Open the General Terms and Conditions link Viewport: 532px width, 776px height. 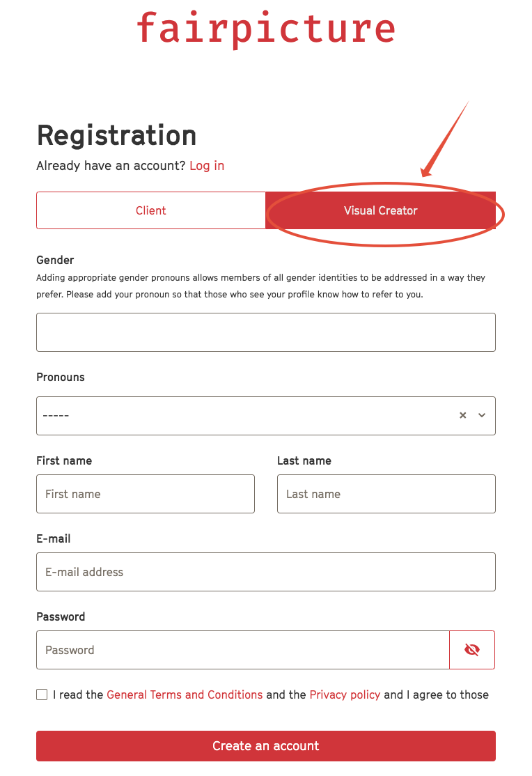[x=185, y=694]
